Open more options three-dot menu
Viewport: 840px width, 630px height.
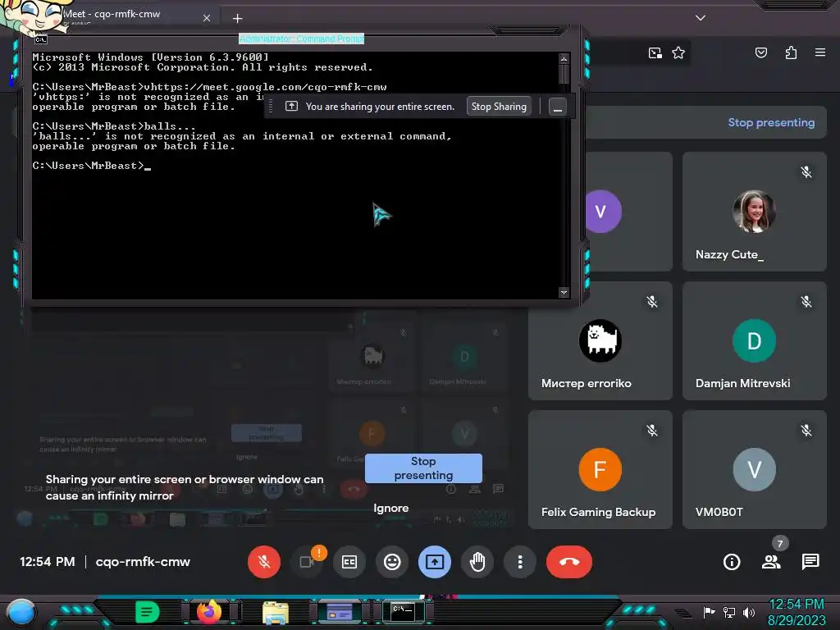point(519,562)
